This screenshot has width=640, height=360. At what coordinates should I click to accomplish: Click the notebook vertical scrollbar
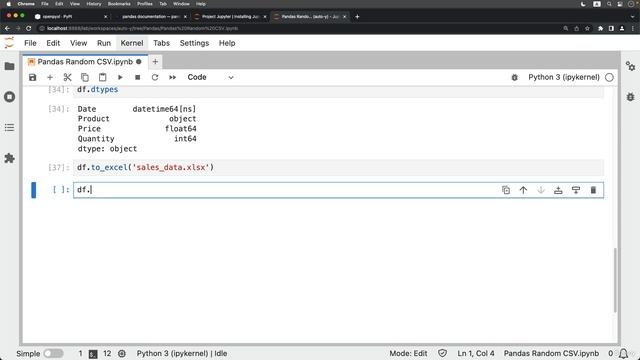tap(615, 280)
